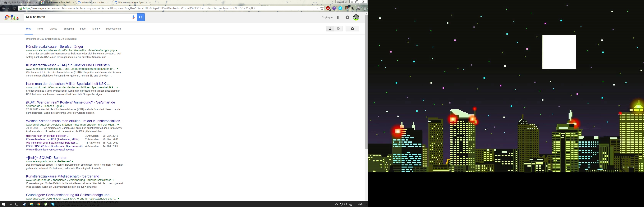Launch Steam from the taskbar
Viewport: 644px width, 207px height.
pyautogui.click(x=24, y=204)
